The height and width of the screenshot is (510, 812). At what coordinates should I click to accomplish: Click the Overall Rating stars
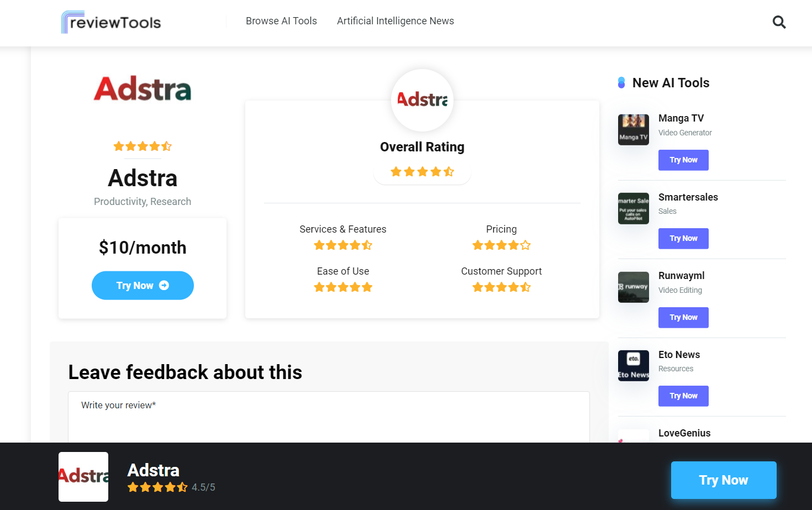422,172
